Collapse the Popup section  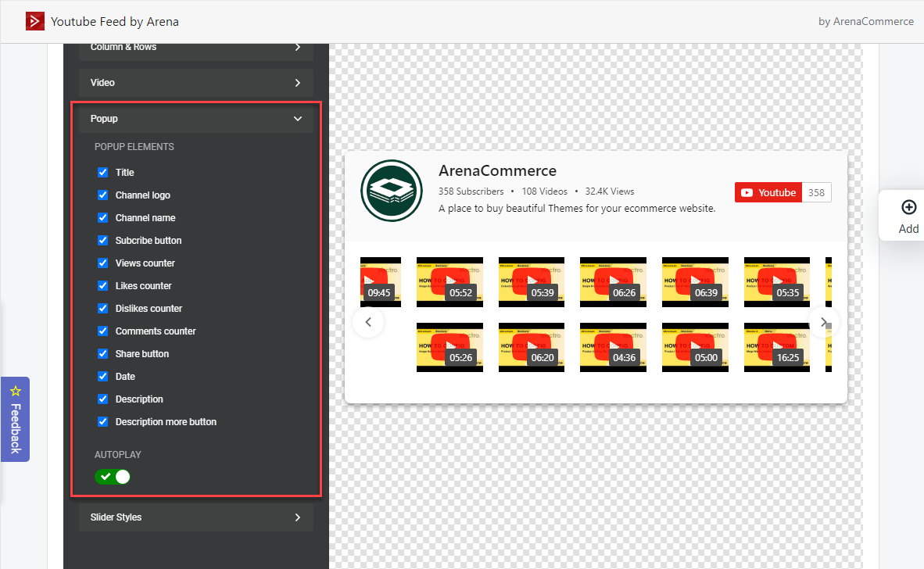[196, 118]
